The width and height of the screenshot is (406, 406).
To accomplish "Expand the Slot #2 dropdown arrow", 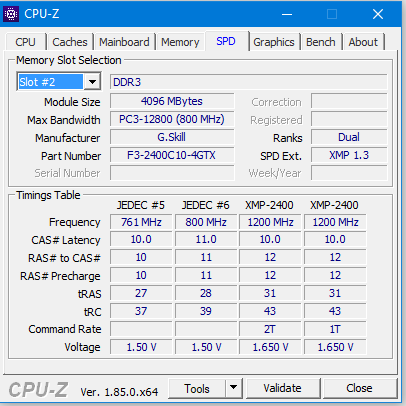I will pyautogui.click(x=93, y=81).
